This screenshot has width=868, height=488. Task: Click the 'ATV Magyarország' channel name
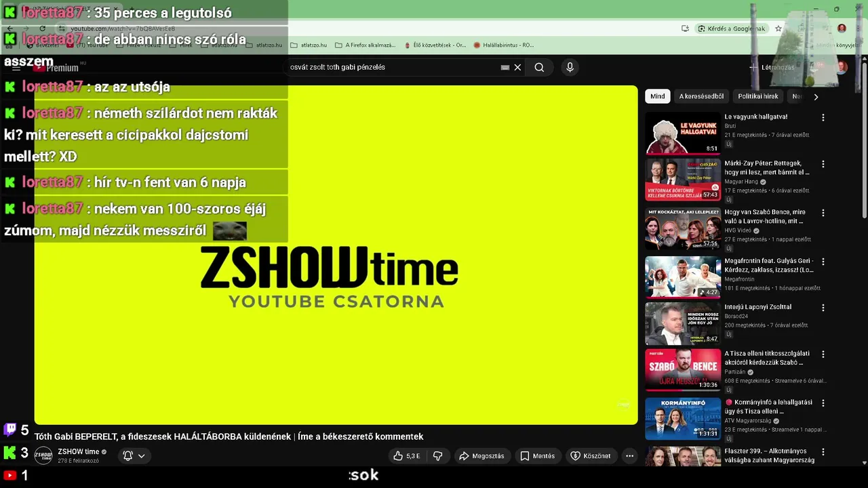(x=748, y=421)
